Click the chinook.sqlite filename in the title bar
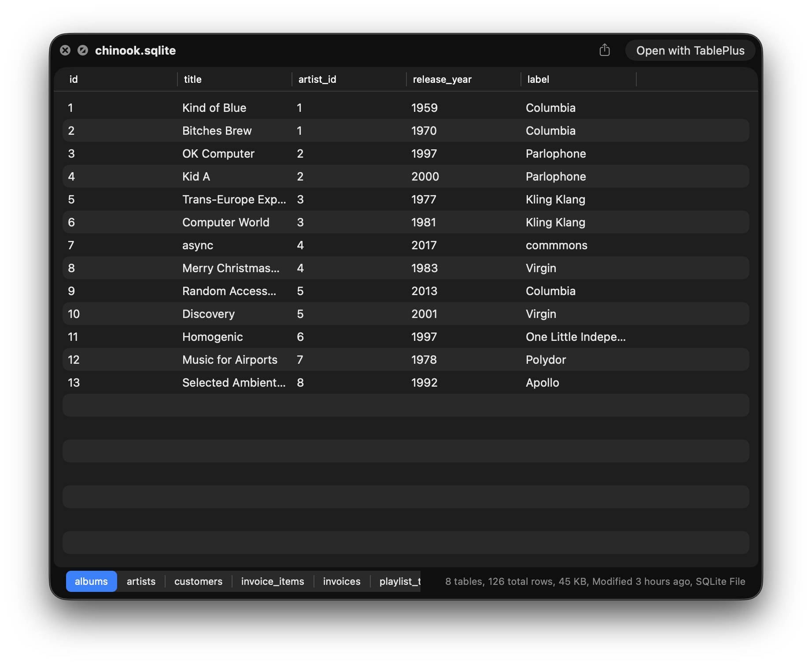Viewport: 812px width, 665px height. 135,50
